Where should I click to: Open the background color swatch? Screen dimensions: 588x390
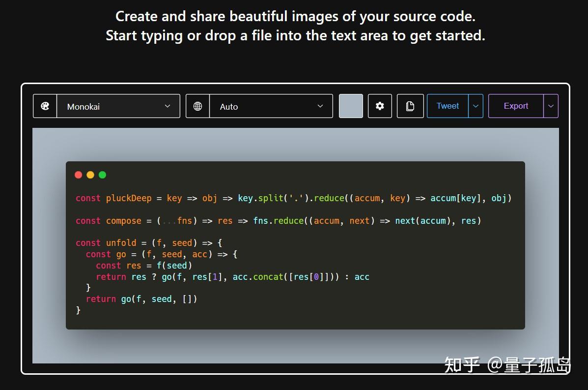(x=351, y=106)
